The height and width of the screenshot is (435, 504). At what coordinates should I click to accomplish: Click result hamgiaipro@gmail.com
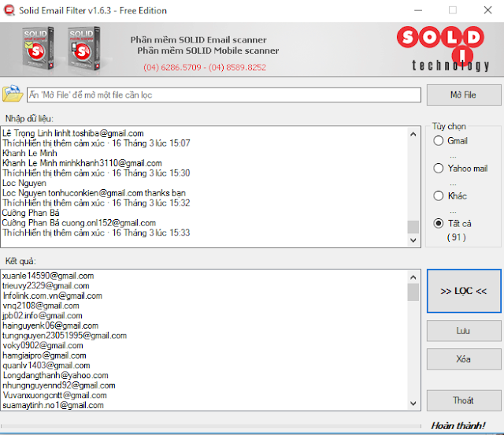click(44, 355)
